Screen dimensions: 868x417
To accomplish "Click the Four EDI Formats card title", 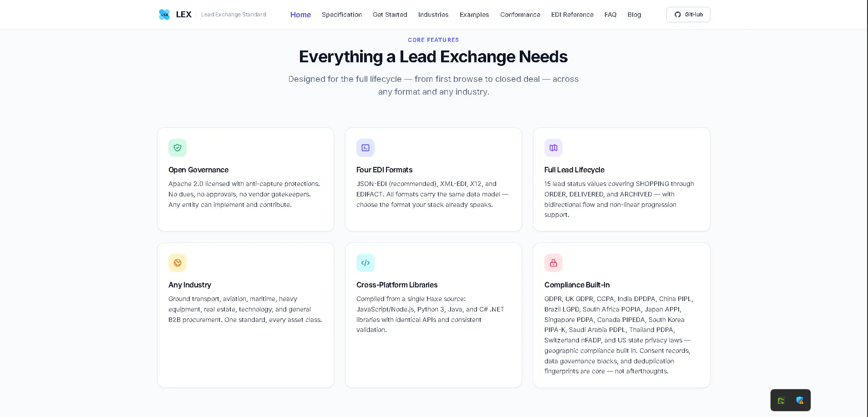I will [x=384, y=170].
